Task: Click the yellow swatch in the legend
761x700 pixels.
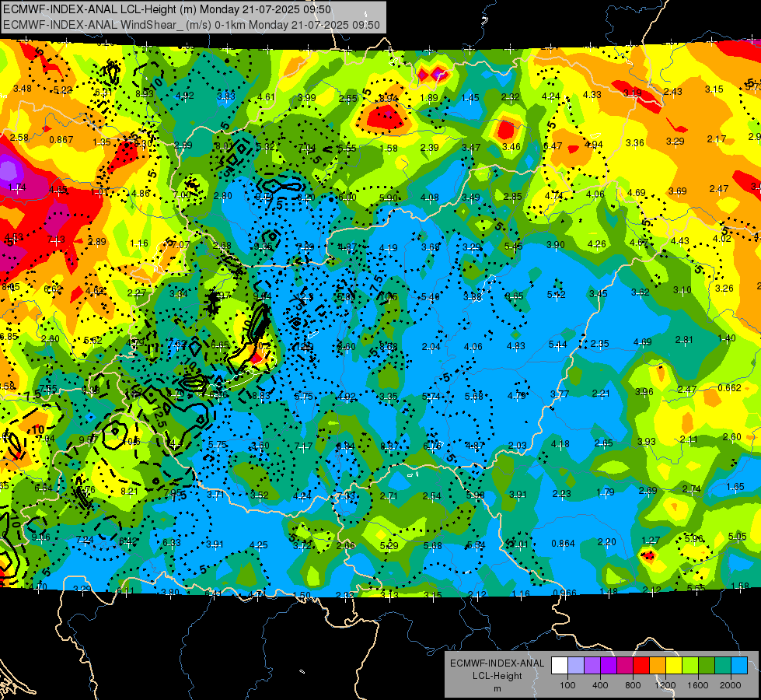Action: [674, 666]
